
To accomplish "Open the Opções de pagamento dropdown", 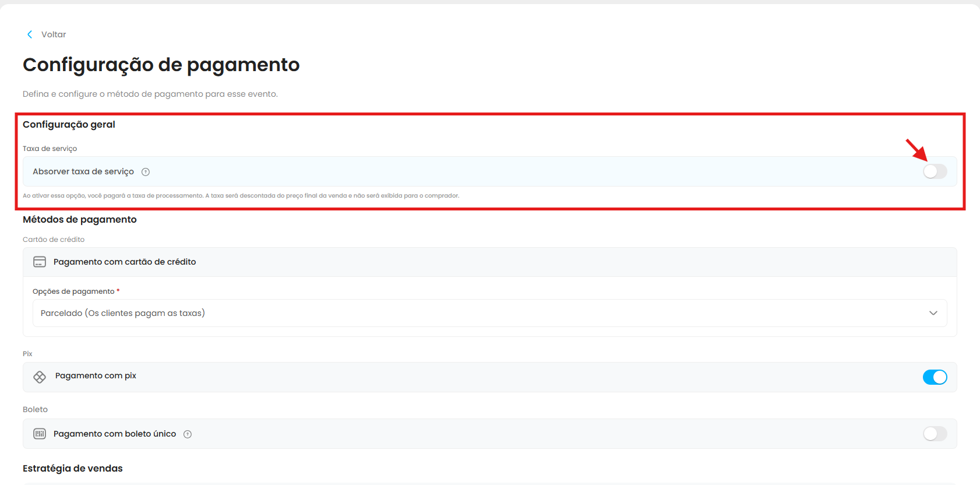I will pos(489,313).
